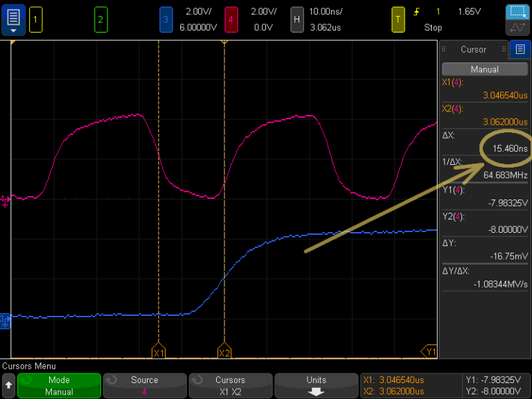Click the back arrow in Cursors Menu

tap(8, 386)
